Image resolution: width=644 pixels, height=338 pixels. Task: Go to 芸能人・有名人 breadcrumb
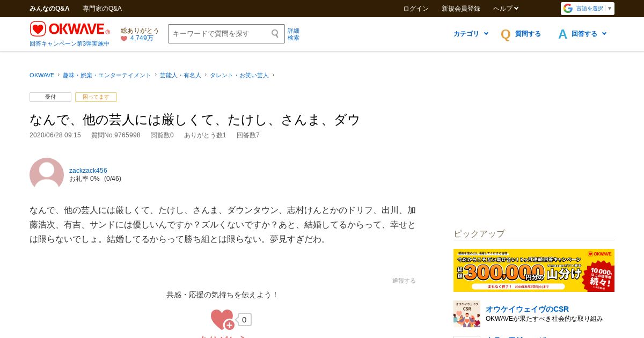coord(180,75)
